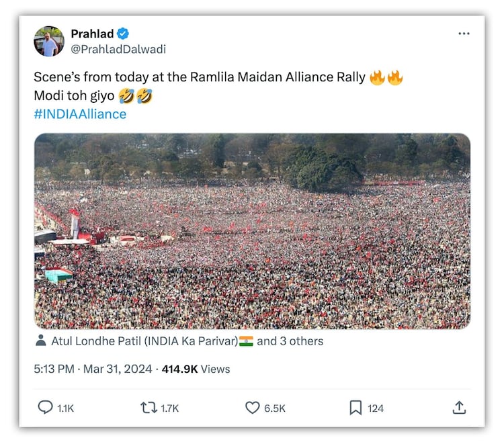Click the display name Prahlad
This screenshot has width=504, height=444.
(x=92, y=34)
